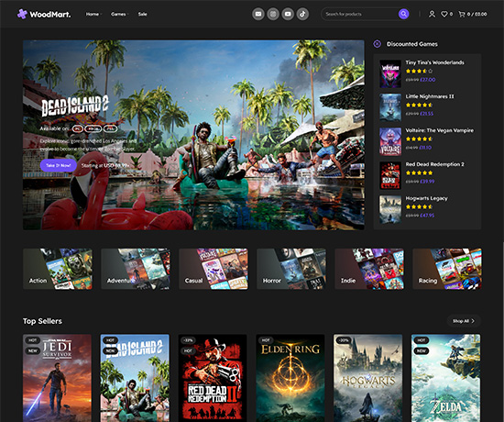Open the Instagram social icon

pos(273,14)
